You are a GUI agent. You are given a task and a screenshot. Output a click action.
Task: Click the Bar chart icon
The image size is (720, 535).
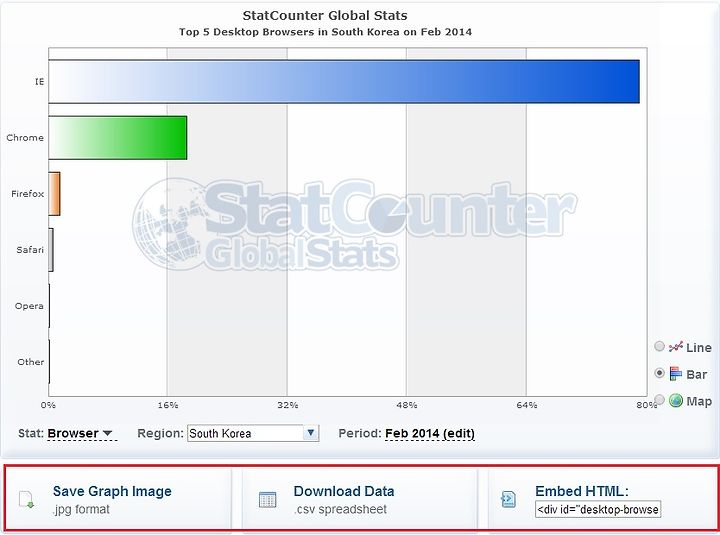[675, 374]
